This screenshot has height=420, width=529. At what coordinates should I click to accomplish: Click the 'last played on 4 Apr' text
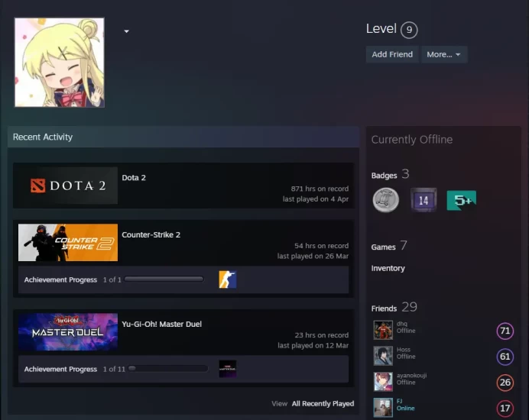[316, 199]
